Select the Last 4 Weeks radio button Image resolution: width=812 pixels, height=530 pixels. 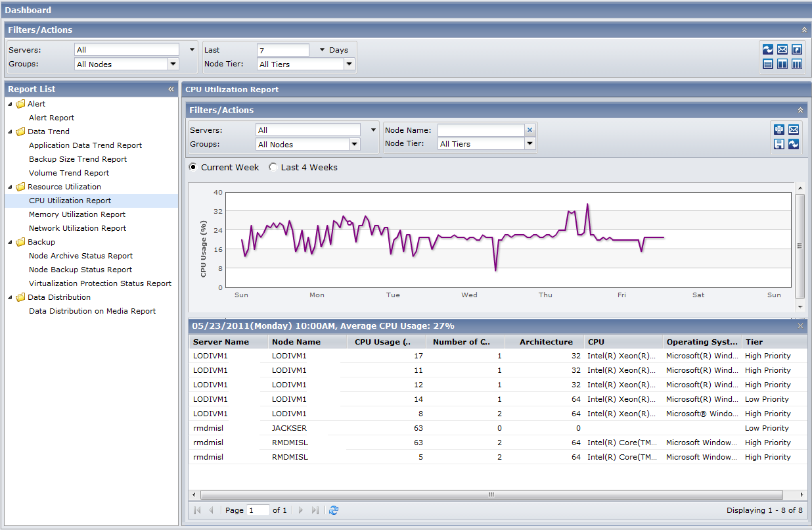pyautogui.click(x=273, y=168)
